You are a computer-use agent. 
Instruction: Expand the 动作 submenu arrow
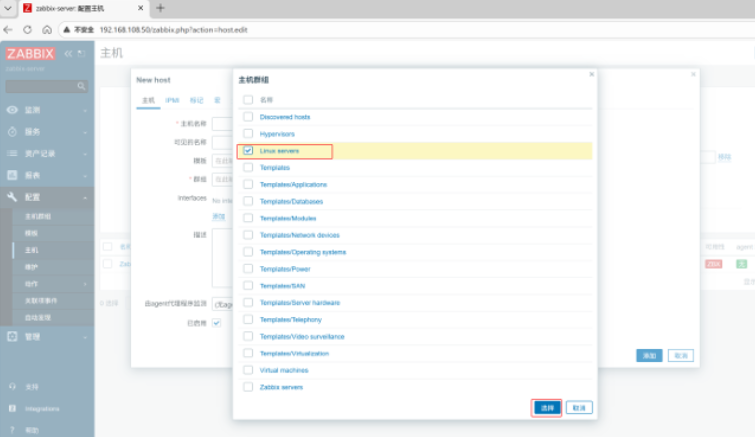(x=85, y=284)
